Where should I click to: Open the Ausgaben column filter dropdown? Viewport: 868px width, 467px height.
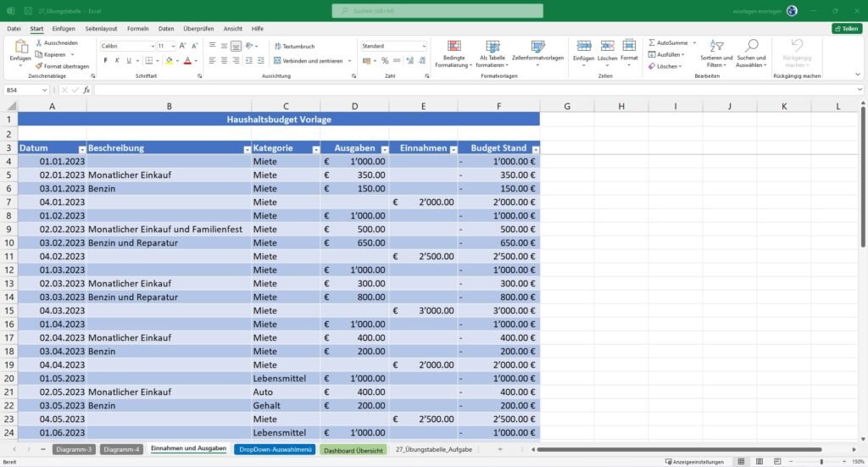click(384, 149)
